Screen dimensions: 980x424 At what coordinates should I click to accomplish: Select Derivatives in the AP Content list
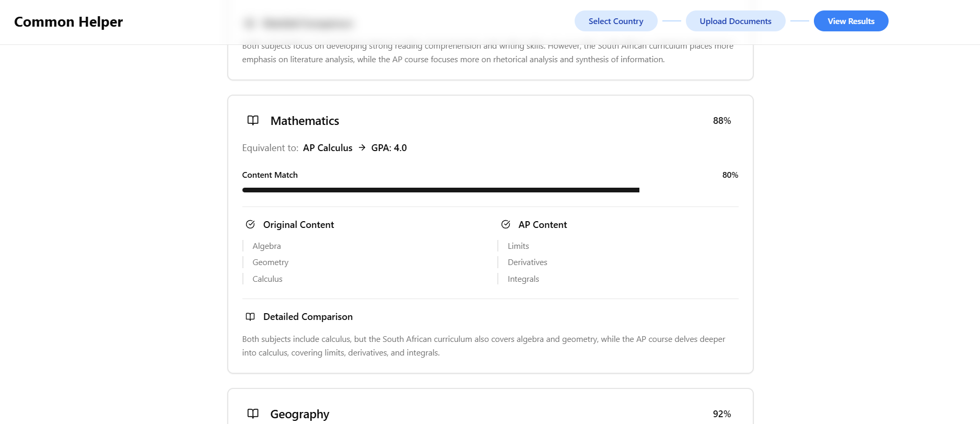(528, 262)
